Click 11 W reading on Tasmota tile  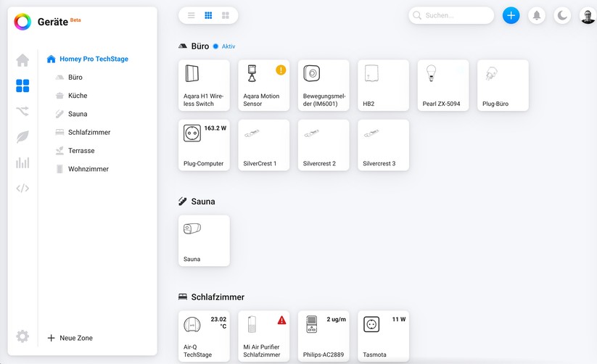pos(399,320)
